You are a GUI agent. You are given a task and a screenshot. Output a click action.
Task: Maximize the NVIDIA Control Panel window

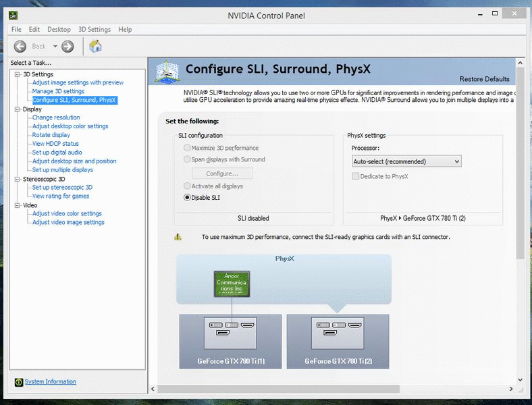[495, 13]
